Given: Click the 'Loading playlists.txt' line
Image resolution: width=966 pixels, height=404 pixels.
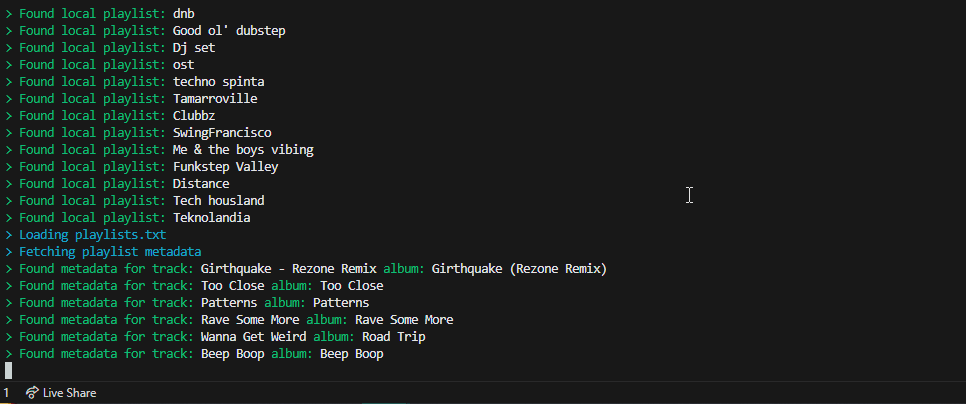Looking at the screenshot, I should click(86, 235).
